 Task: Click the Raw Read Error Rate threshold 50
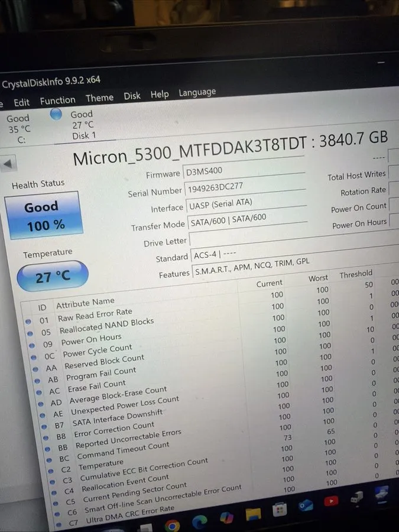[369, 285]
